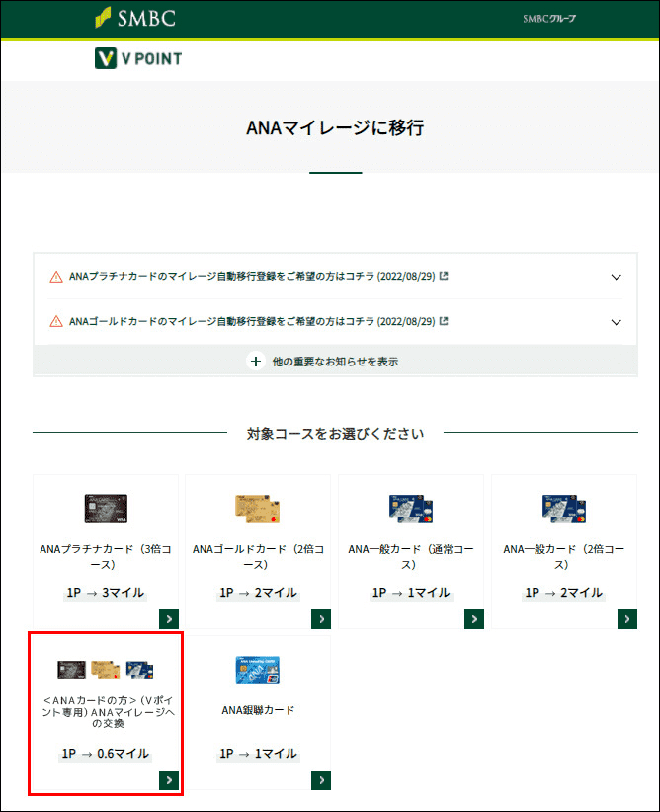Choose ANA一般カード(通常コース) course title

pos(410,557)
